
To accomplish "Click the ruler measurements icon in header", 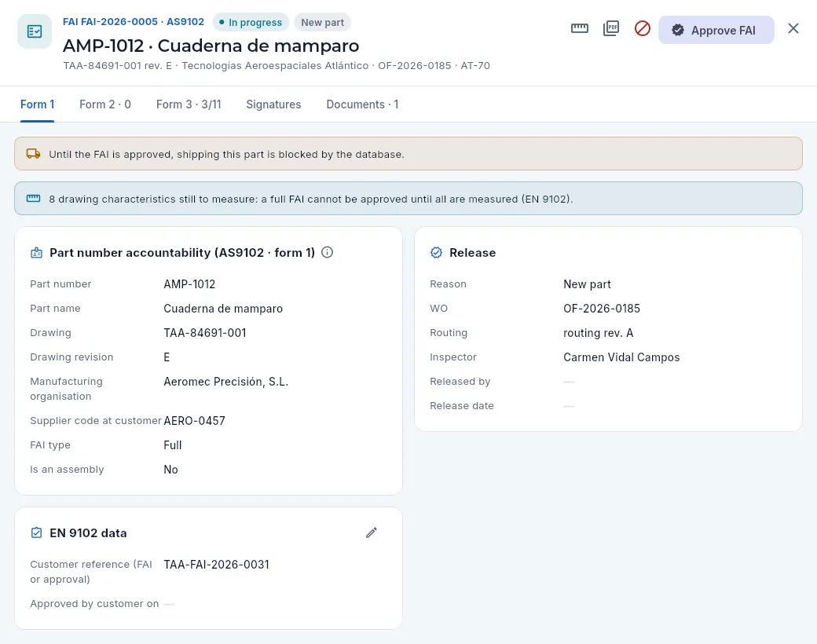I will (580, 28).
